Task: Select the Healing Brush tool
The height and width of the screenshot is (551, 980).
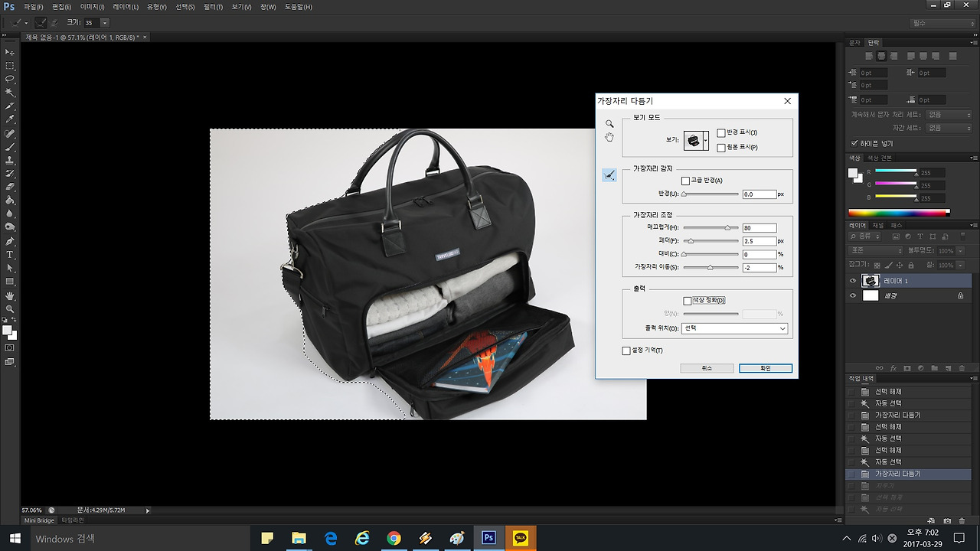Action: click(x=10, y=133)
